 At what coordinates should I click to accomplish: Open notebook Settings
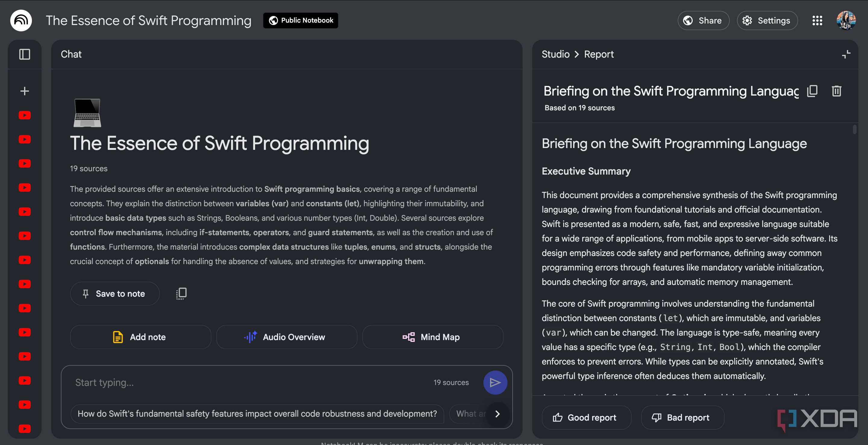(767, 21)
